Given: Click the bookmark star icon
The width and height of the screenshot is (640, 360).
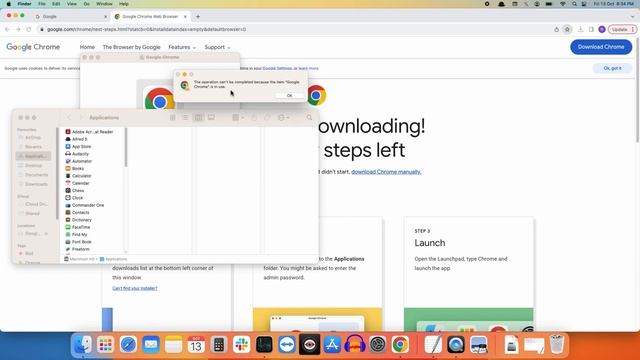Looking at the screenshot, I should [567, 29].
